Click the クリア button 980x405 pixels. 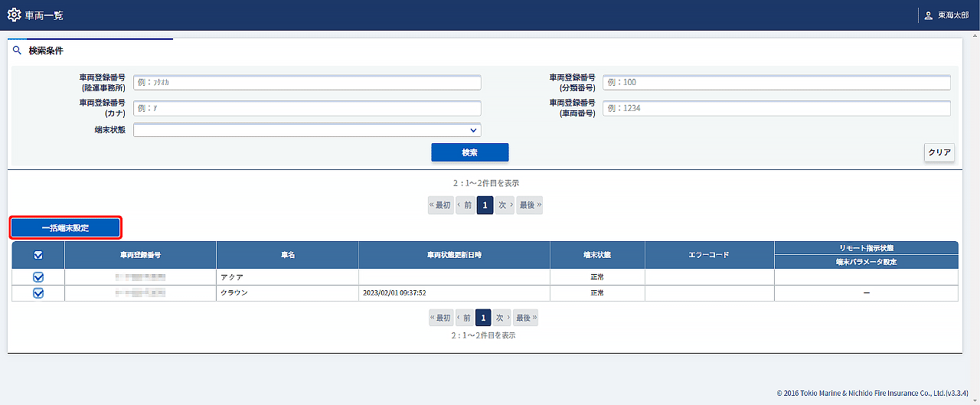(x=939, y=152)
